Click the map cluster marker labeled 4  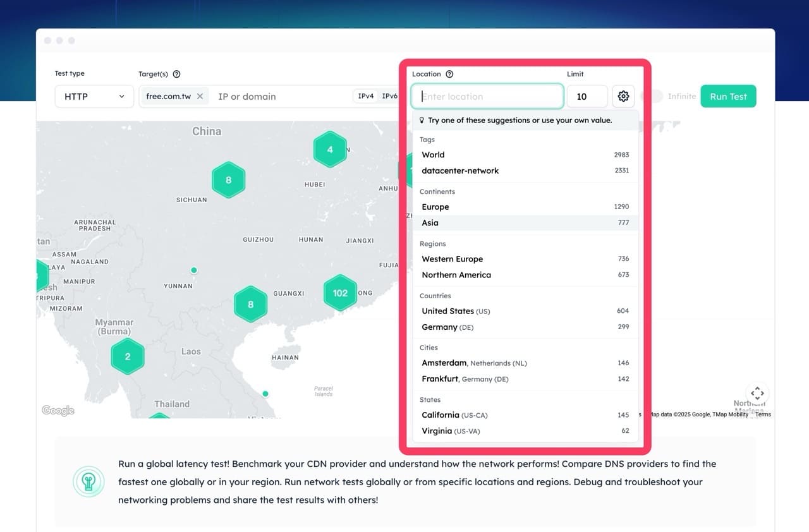click(330, 150)
